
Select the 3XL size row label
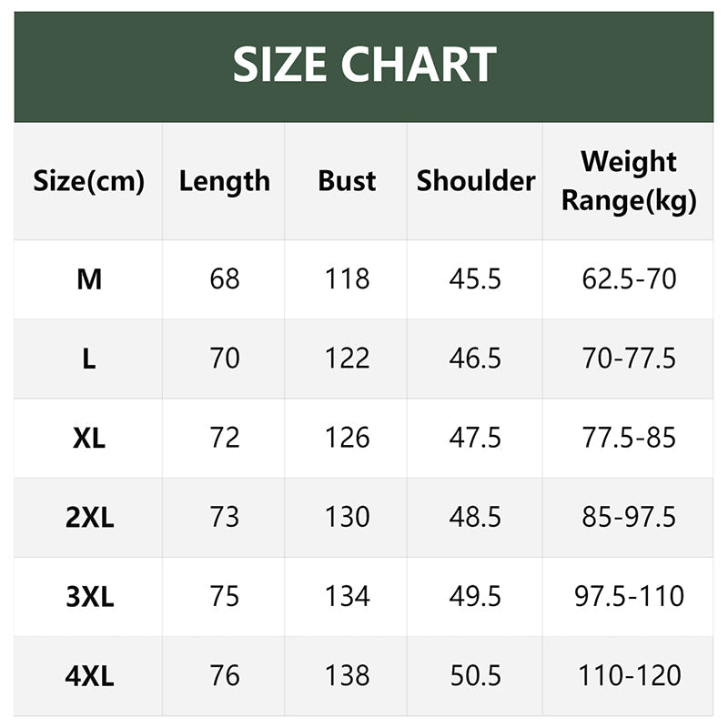88,596
